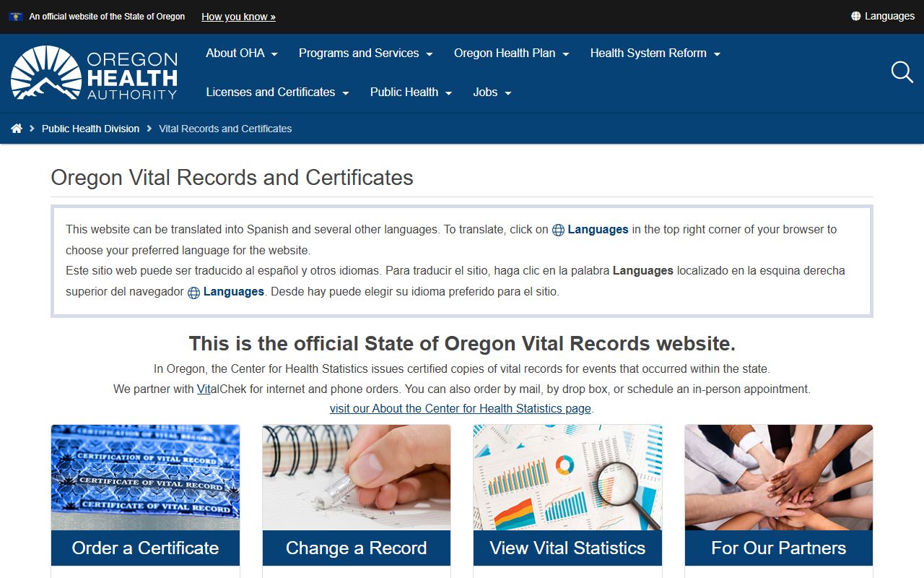Expand Oregon Health Plan dropdown arrow
Image resolution: width=924 pixels, height=578 pixels.
(565, 54)
